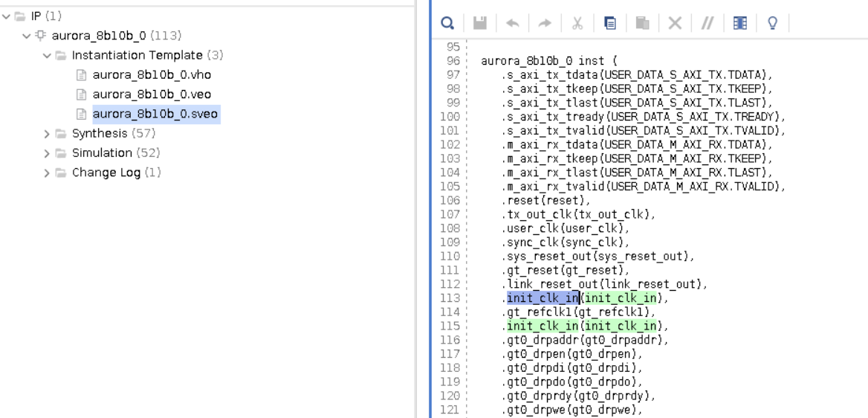Image resolution: width=868 pixels, height=418 pixels.
Task: Click the .tx_out_clk(tx_out_clk) line
Action: point(579,214)
